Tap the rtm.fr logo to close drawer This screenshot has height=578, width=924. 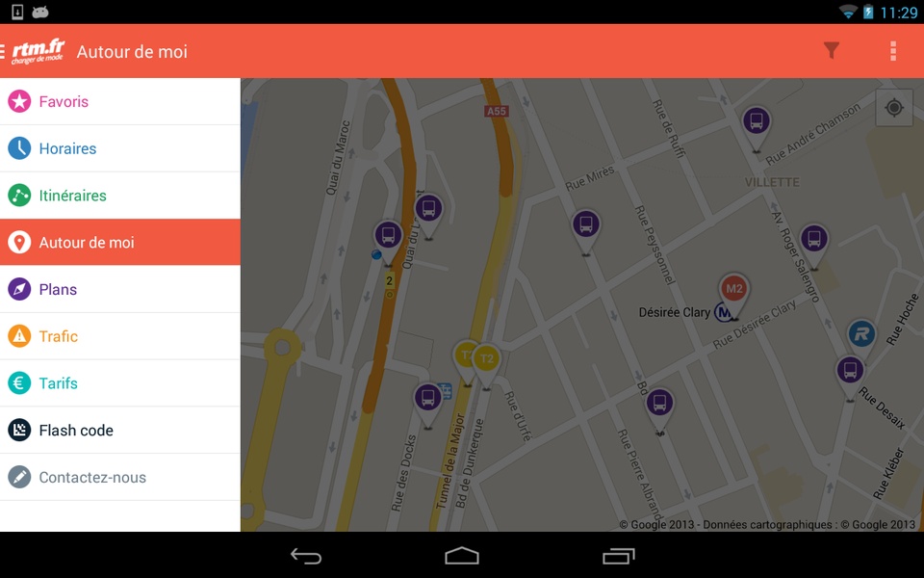(x=38, y=51)
